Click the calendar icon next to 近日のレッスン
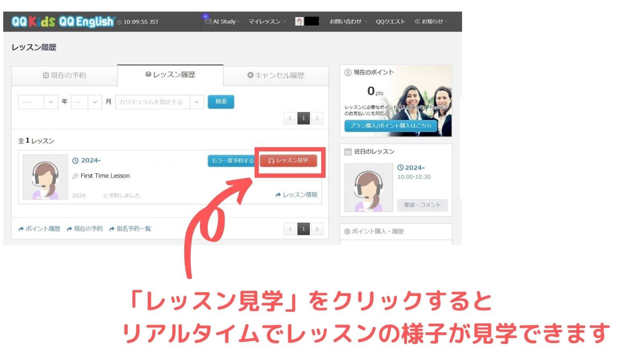The image size is (644, 362). pos(348,151)
